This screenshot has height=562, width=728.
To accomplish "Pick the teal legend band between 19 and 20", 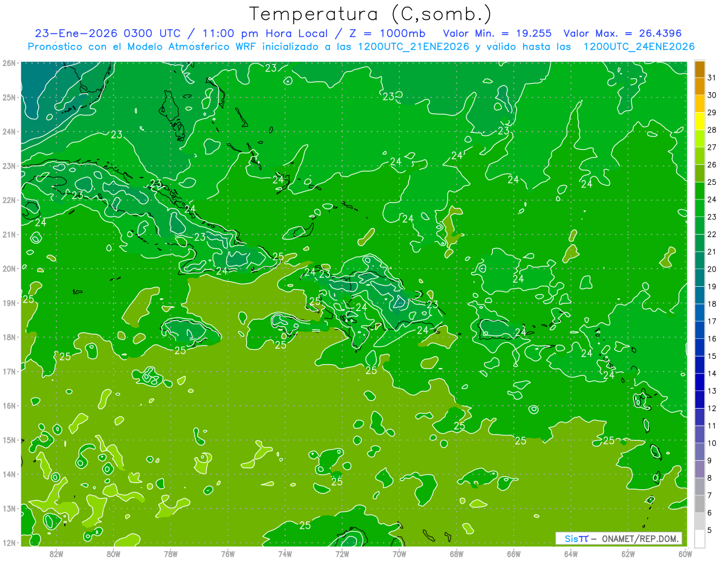I will [x=699, y=278].
